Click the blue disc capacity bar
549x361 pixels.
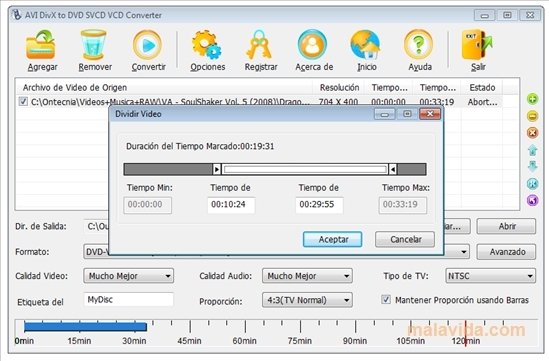pyautogui.click(x=85, y=327)
